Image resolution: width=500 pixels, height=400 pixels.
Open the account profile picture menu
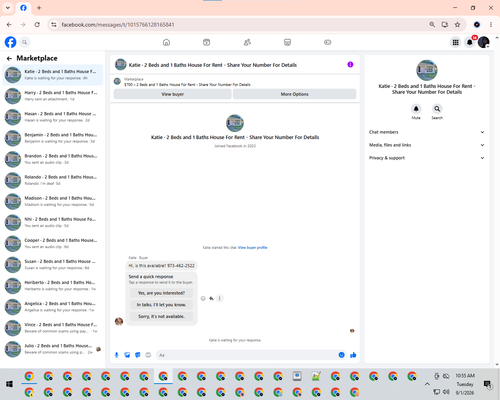click(484, 42)
